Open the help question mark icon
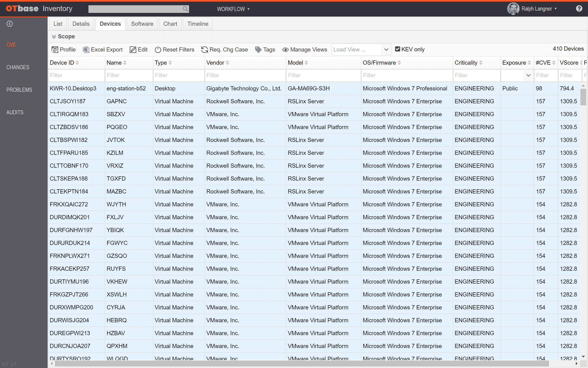Viewport: 588px width, 368px height. pos(579,9)
